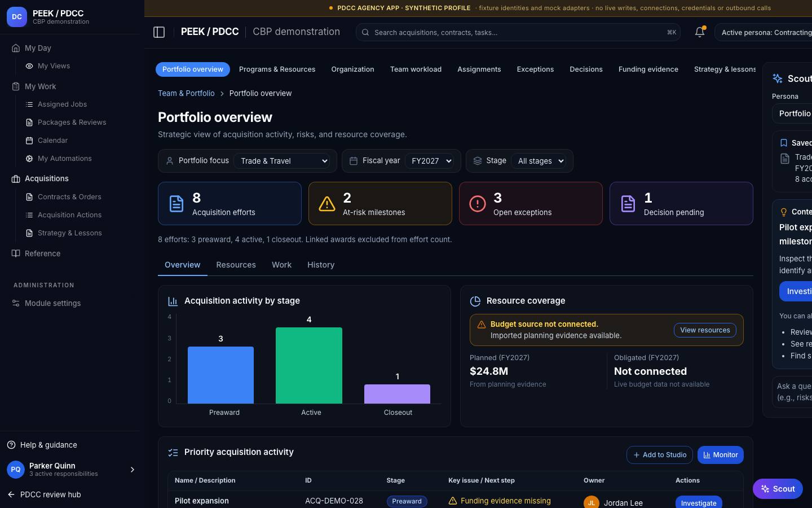Viewport: 812px width, 508px height.
Task: Open the Acquisition efforts card
Action: pos(230,204)
